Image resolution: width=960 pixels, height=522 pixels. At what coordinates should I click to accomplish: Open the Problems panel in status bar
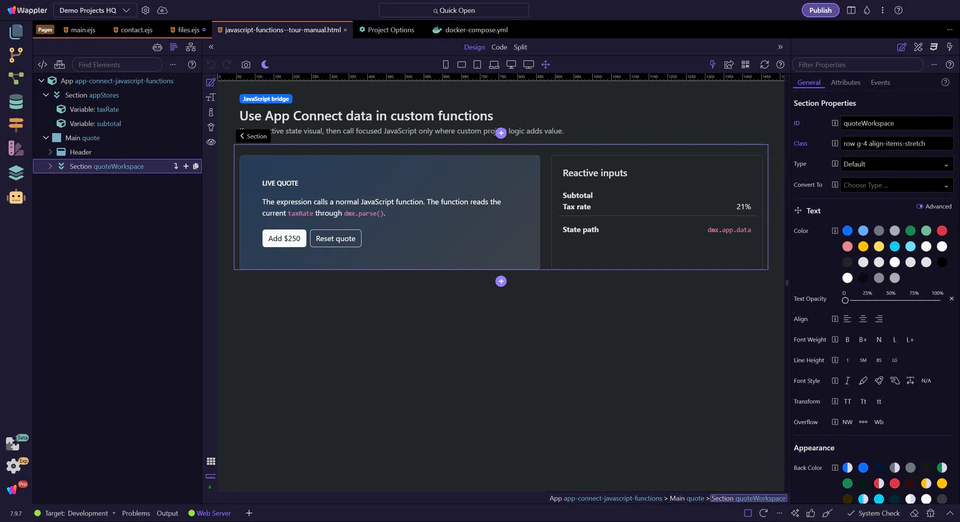[136, 513]
